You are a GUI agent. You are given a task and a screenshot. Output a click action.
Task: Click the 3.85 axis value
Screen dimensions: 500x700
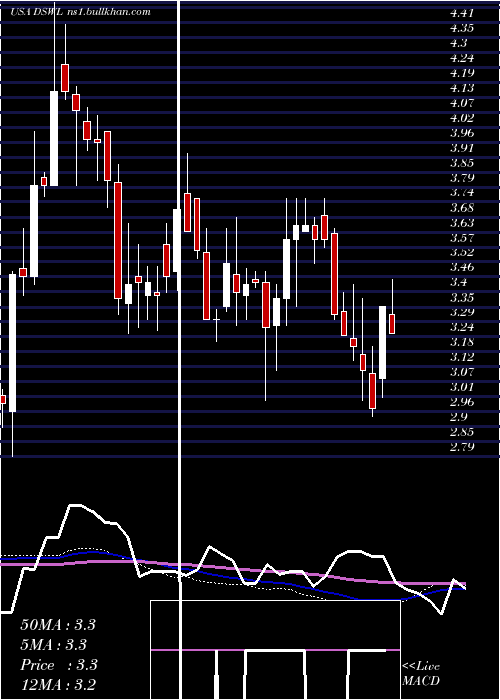[462, 162]
